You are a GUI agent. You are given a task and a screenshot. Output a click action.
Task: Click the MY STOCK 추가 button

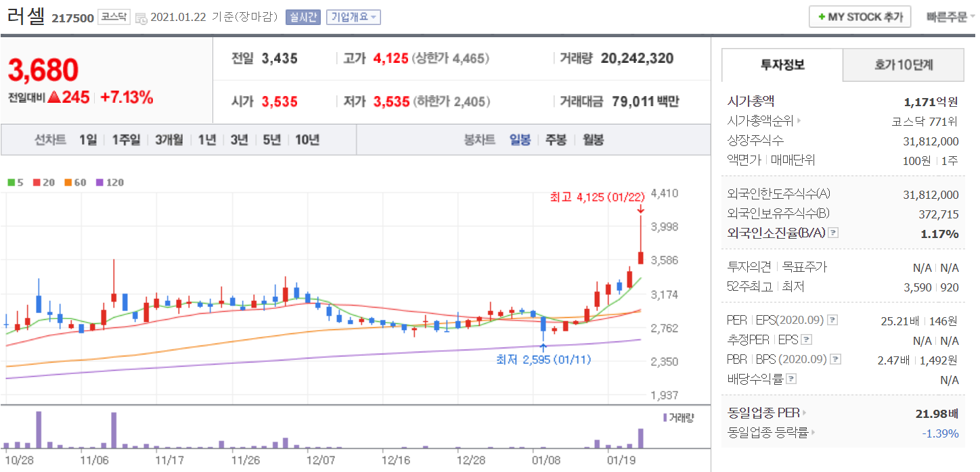point(860,17)
